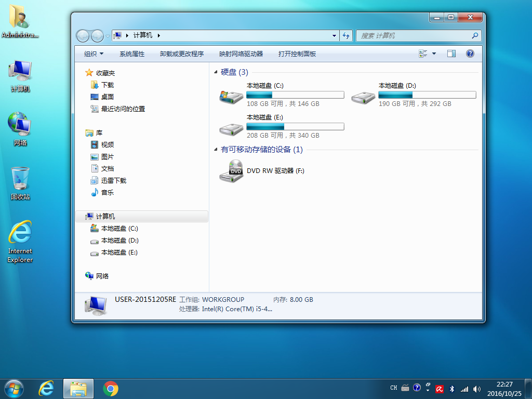Viewport: 532px width, 399px height.
Task: Open Windows Explorer taskbar button
Action: coord(78,389)
